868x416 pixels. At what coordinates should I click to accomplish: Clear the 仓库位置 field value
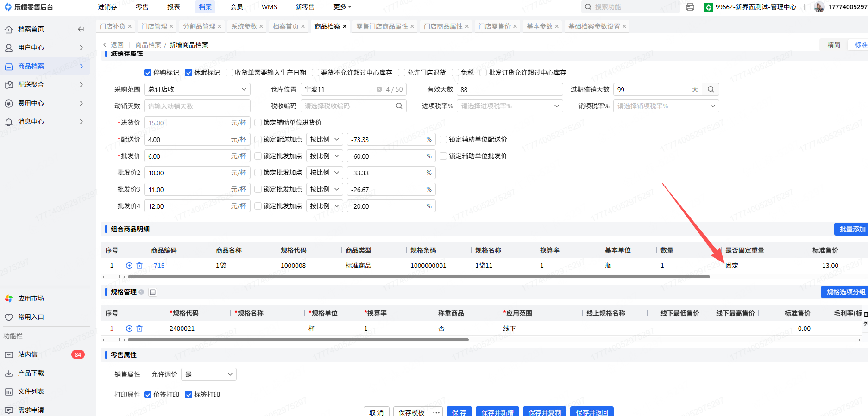tap(379, 89)
